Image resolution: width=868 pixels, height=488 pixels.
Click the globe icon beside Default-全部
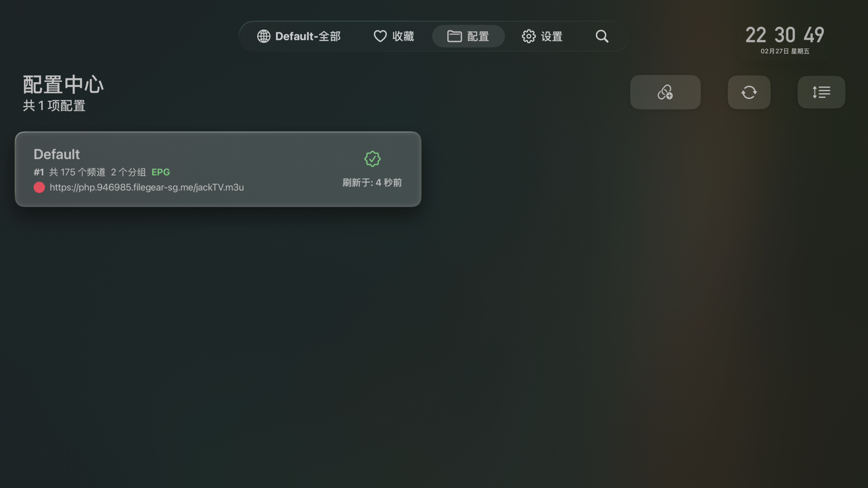coord(264,36)
